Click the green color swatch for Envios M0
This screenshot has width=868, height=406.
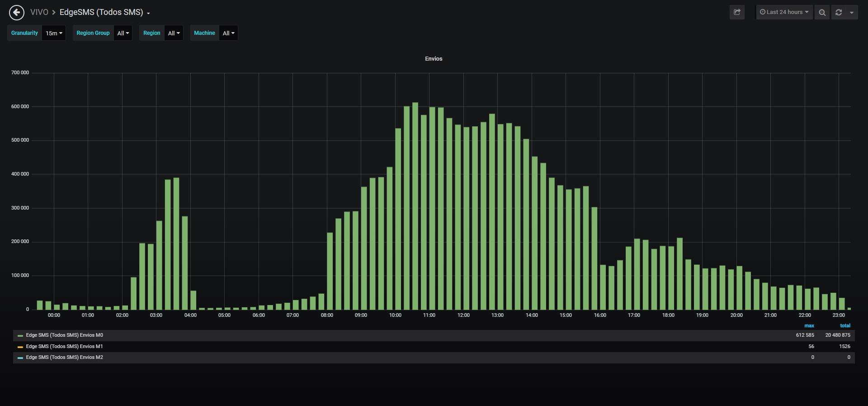pos(20,336)
